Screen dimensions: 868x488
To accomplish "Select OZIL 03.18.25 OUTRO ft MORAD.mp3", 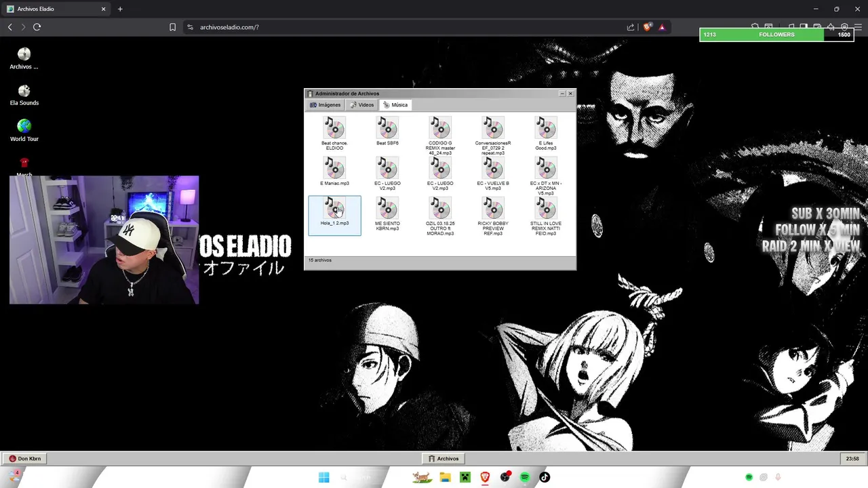I will click(x=440, y=216).
